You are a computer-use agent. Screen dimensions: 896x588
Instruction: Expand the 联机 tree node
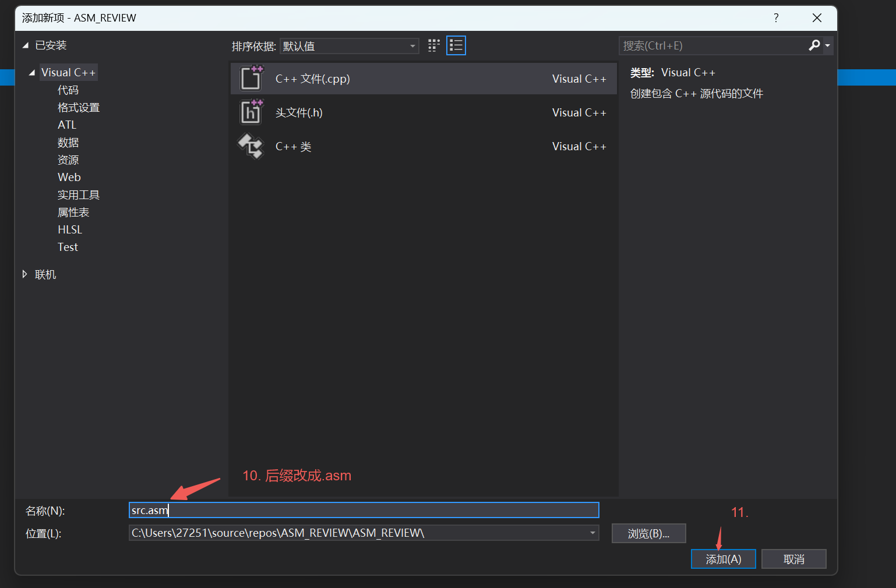coord(24,274)
